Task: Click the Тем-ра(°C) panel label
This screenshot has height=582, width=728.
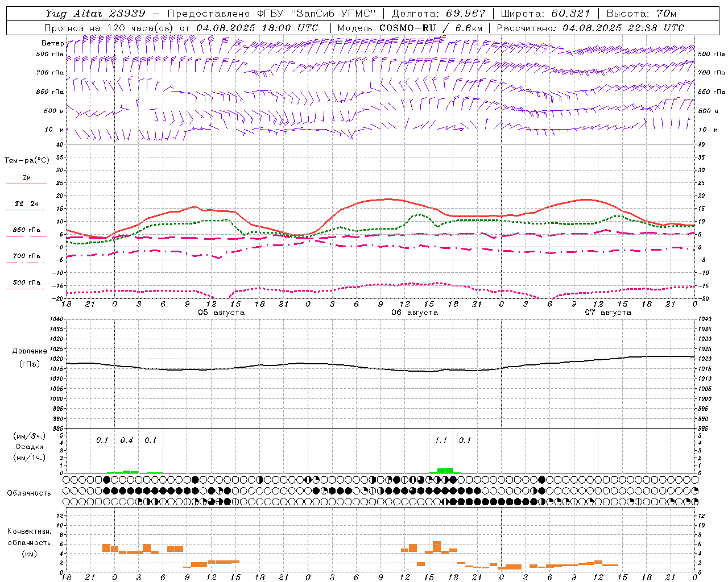Action: [27, 161]
